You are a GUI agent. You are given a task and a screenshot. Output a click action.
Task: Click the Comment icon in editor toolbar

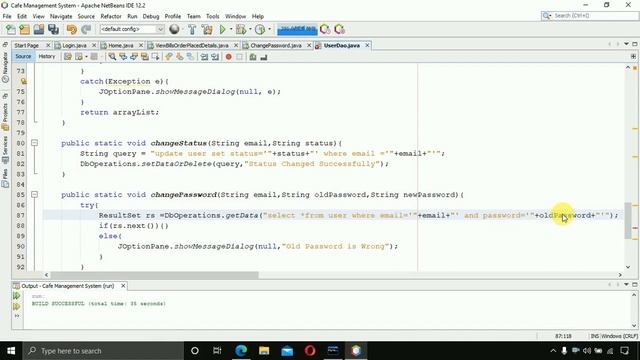[x=253, y=57]
